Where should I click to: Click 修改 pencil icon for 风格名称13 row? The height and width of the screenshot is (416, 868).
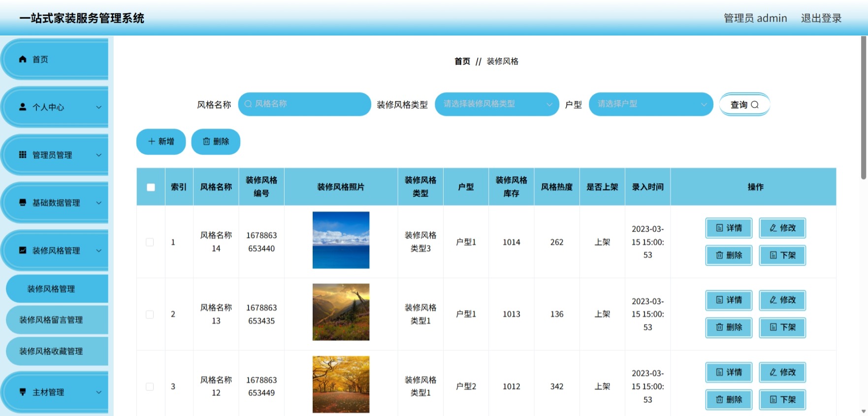coord(773,300)
